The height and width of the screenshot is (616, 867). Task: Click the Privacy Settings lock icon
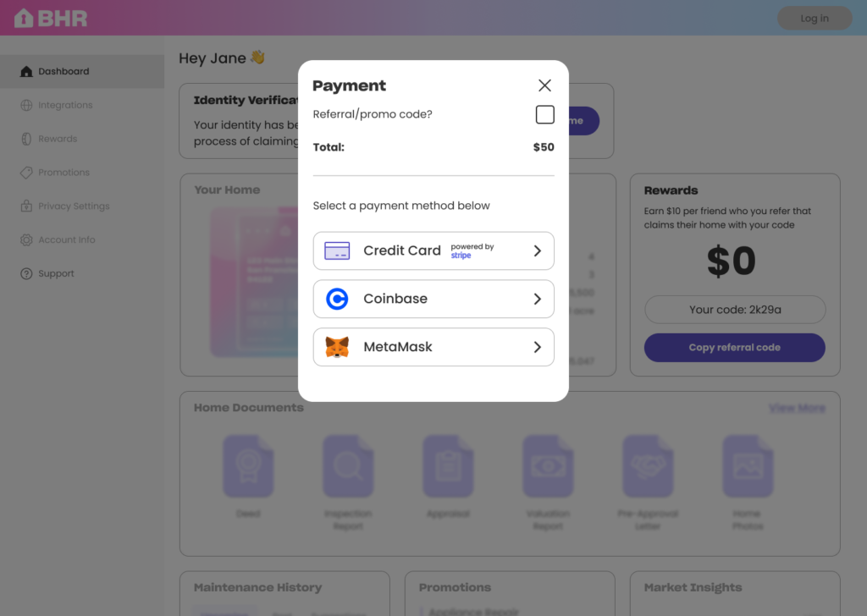coord(26,206)
